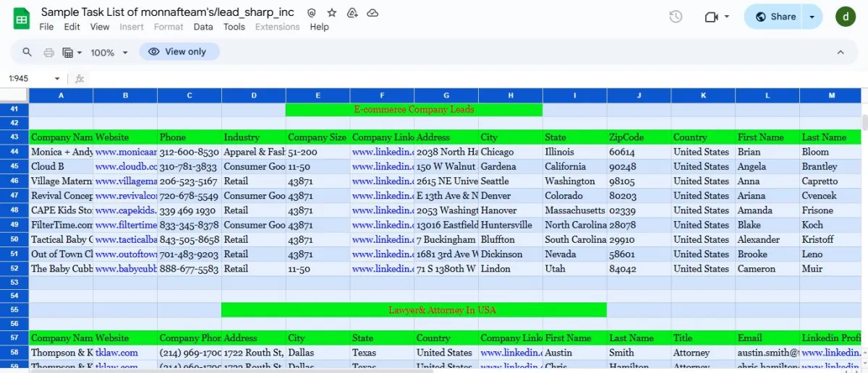The height and width of the screenshot is (373, 868).
Task: Click the Share button
Action: (775, 17)
